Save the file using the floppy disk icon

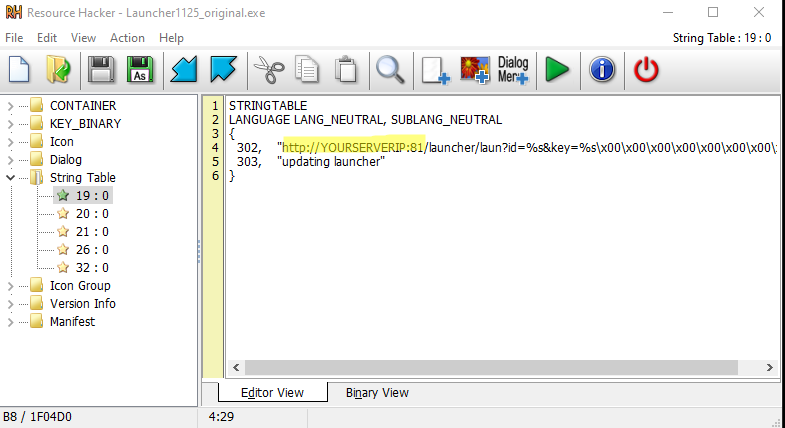[x=101, y=70]
